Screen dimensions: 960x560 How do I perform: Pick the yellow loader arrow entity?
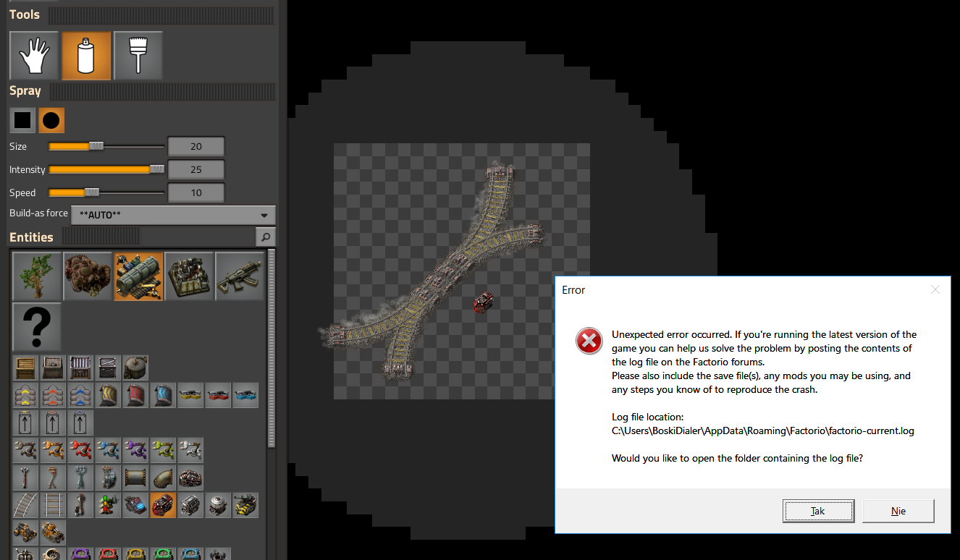[x=26, y=423]
